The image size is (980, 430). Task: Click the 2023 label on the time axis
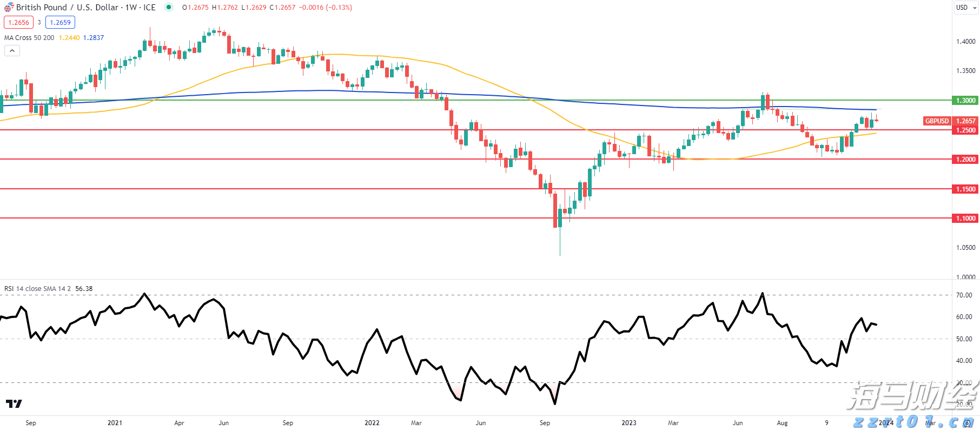[x=629, y=423]
